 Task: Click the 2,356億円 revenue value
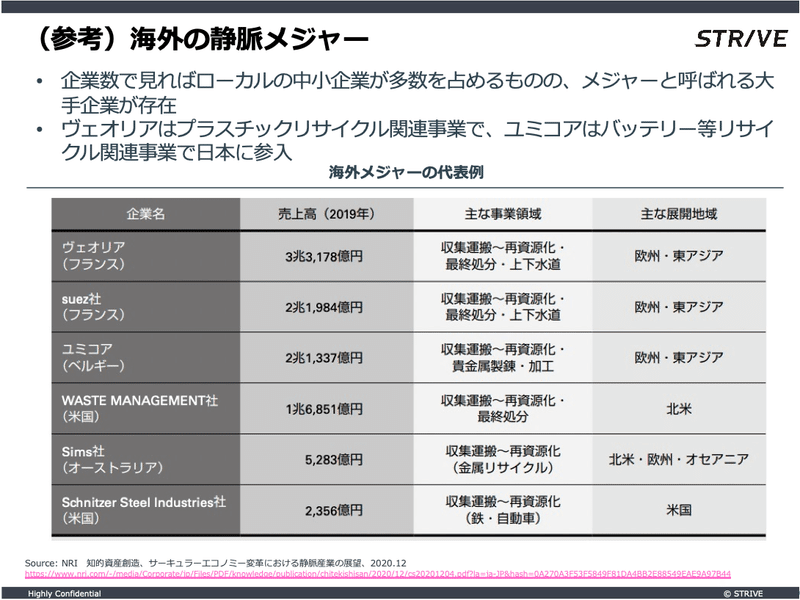(x=334, y=511)
